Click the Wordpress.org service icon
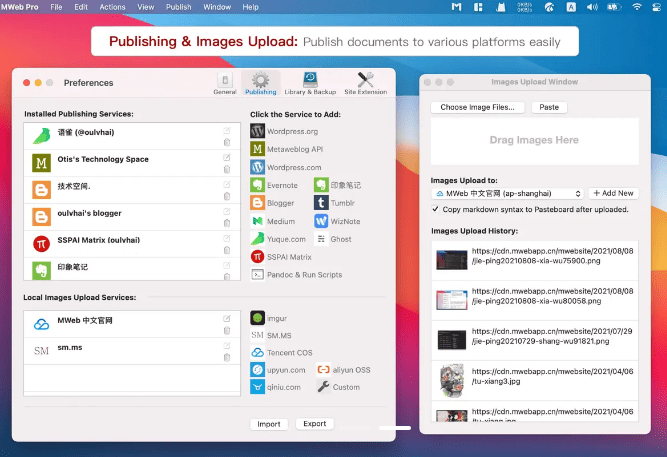This screenshot has width=667, height=457. tap(257, 131)
